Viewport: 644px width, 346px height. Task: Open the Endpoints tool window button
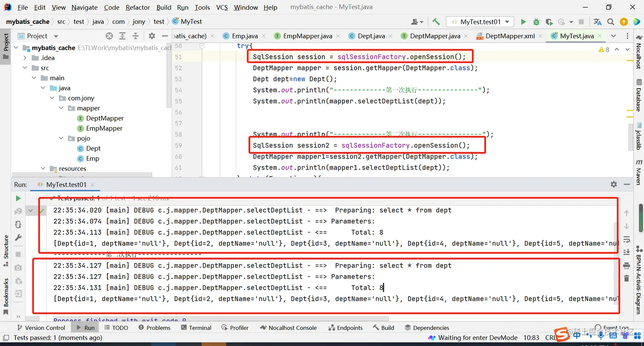tap(345, 328)
